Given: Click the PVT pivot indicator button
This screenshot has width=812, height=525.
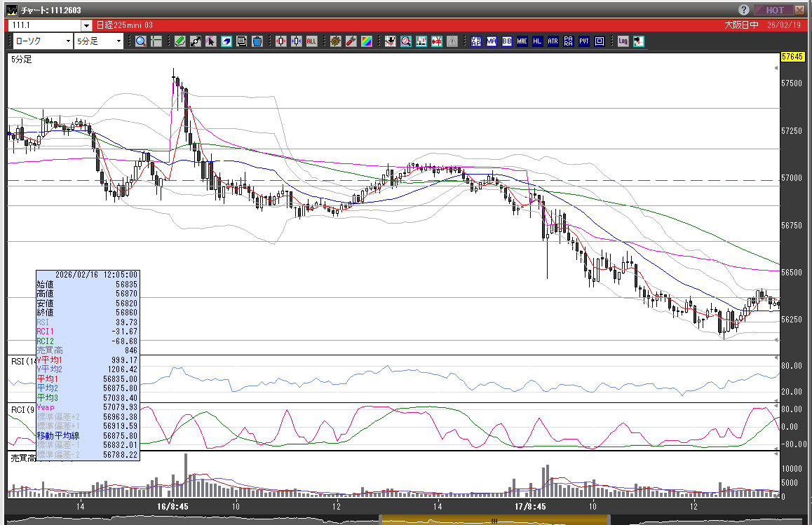Looking at the screenshot, I should click(x=583, y=41).
